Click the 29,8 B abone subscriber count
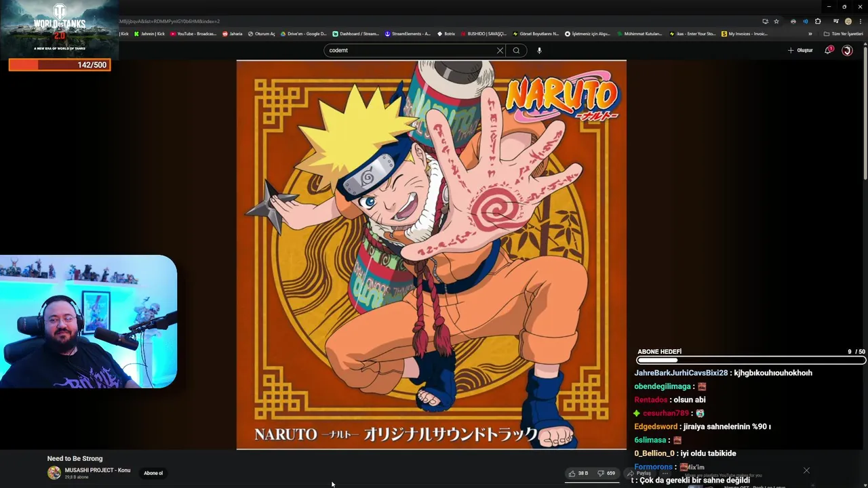Image resolution: width=868 pixels, height=488 pixels. tap(77, 477)
